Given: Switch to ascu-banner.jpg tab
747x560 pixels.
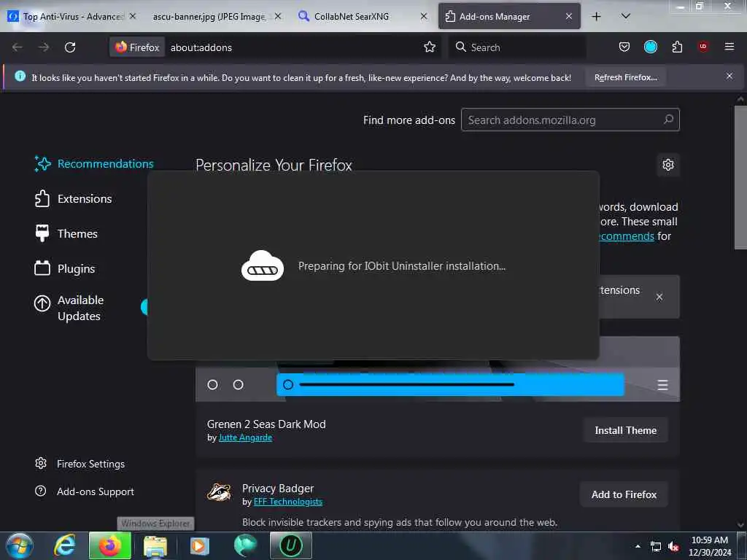Looking at the screenshot, I should tap(209, 16).
